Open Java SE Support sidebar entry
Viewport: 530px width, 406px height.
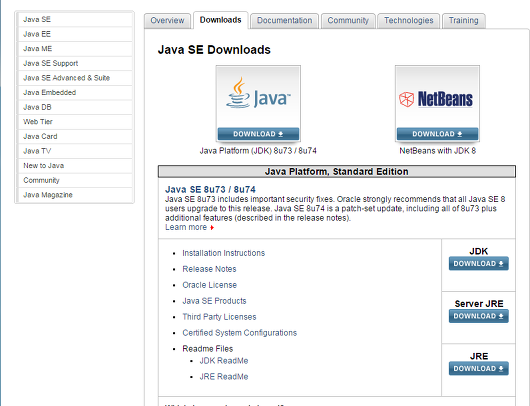(74, 63)
